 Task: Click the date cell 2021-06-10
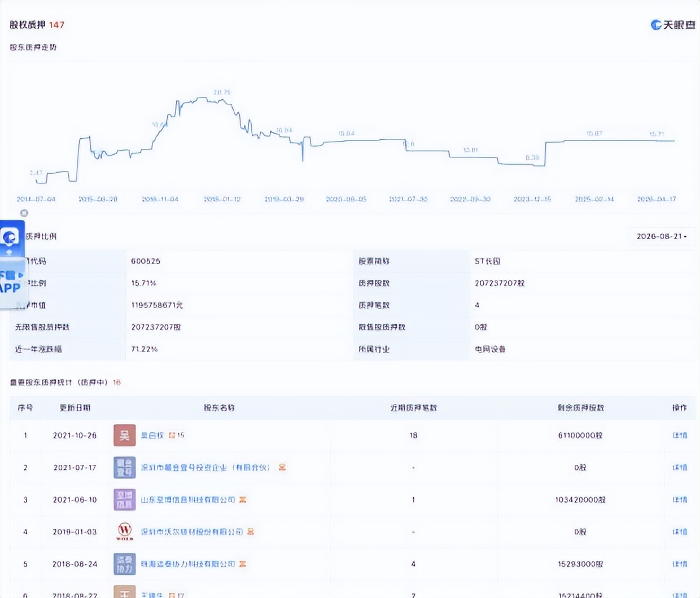(75, 500)
